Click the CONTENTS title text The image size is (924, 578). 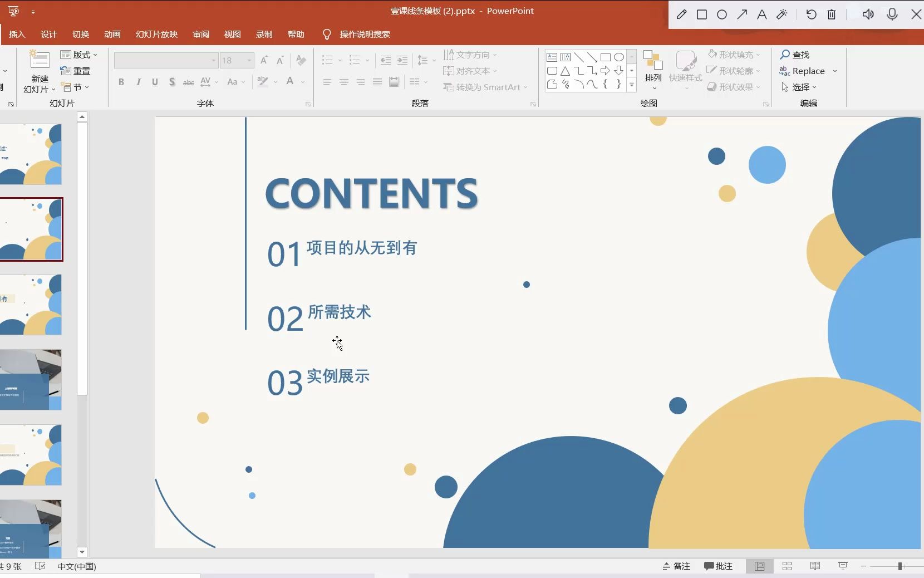click(x=371, y=193)
